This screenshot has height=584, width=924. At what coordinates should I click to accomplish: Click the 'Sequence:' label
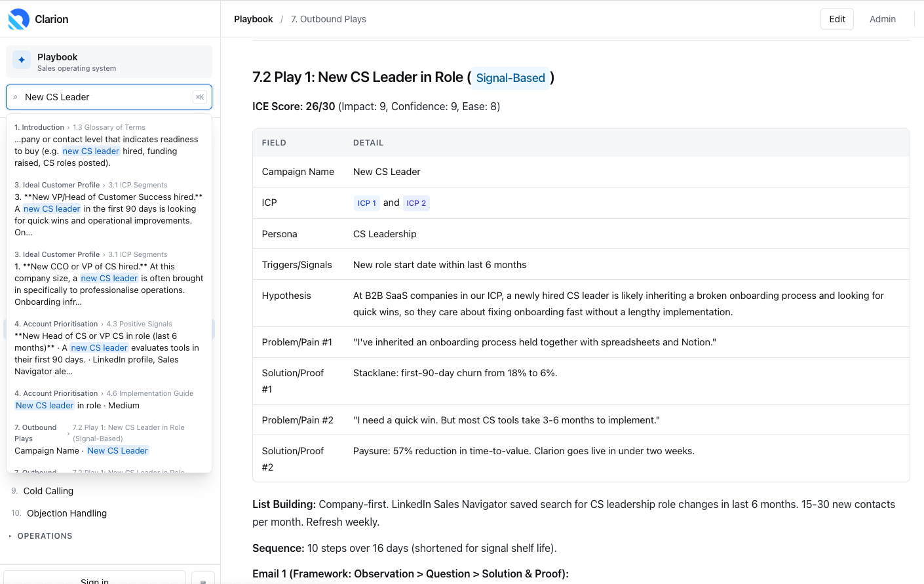click(279, 548)
